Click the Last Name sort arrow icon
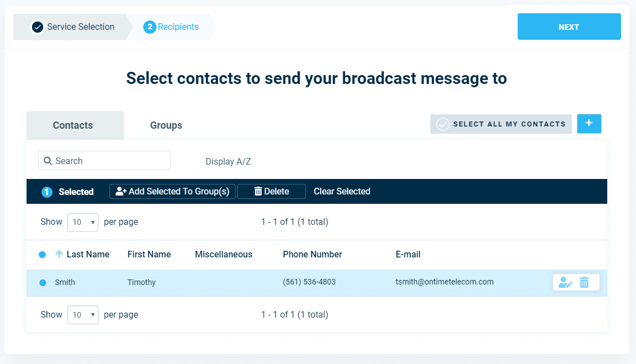 (x=59, y=254)
